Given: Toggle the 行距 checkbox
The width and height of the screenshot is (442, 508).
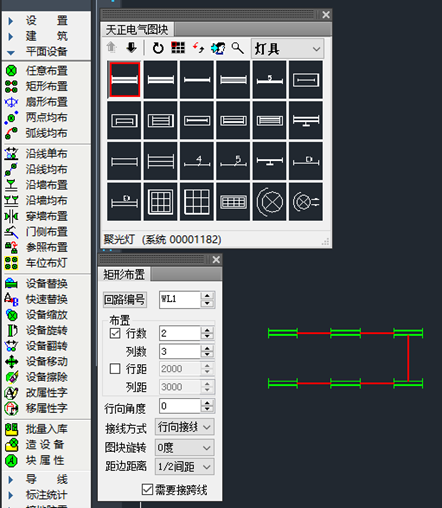Looking at the screenshot, I should click(x=115, y=369).
